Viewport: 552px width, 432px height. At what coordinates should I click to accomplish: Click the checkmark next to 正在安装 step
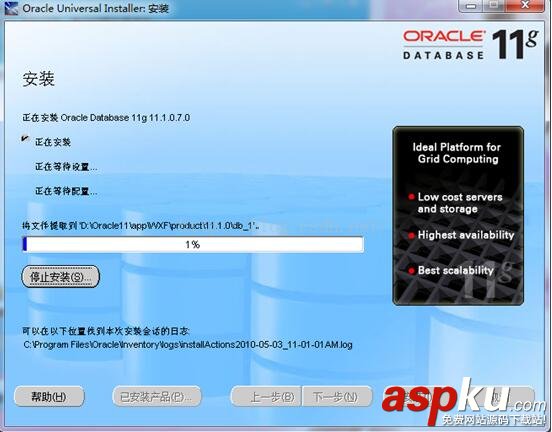(25, 139)
